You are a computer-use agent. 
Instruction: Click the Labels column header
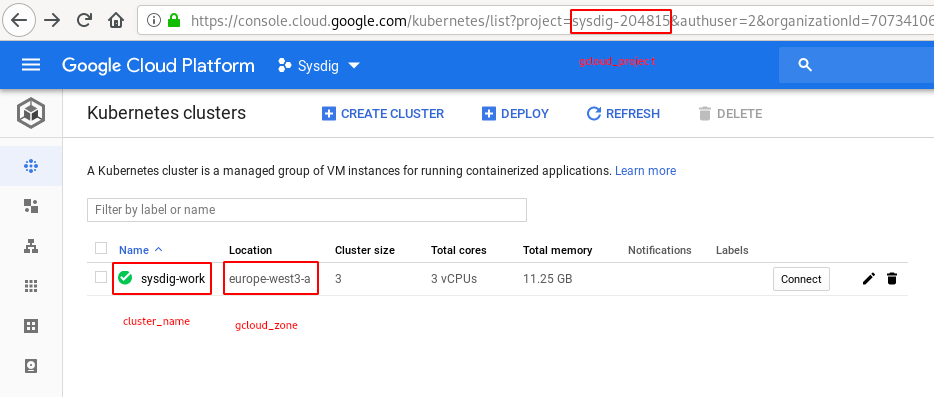point(732,250)
